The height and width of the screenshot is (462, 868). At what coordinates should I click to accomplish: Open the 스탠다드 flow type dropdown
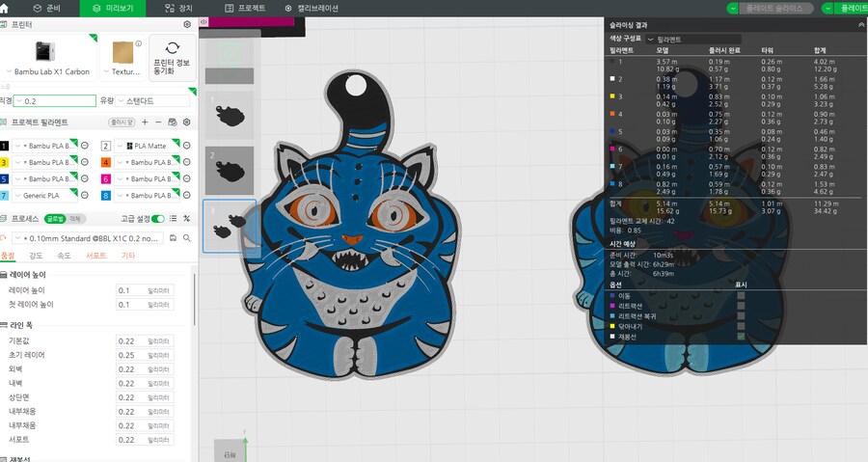pos(152,100)
